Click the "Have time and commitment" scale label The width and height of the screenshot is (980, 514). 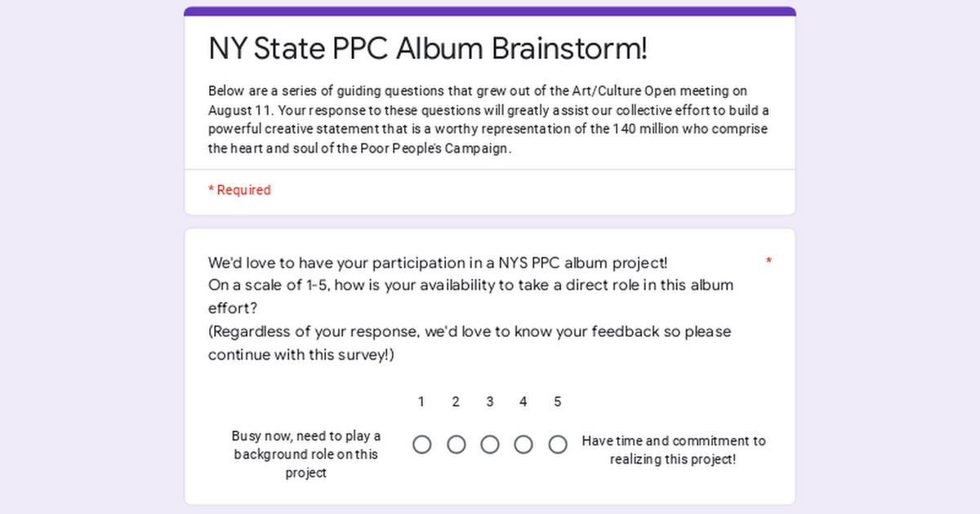(674, 450)
